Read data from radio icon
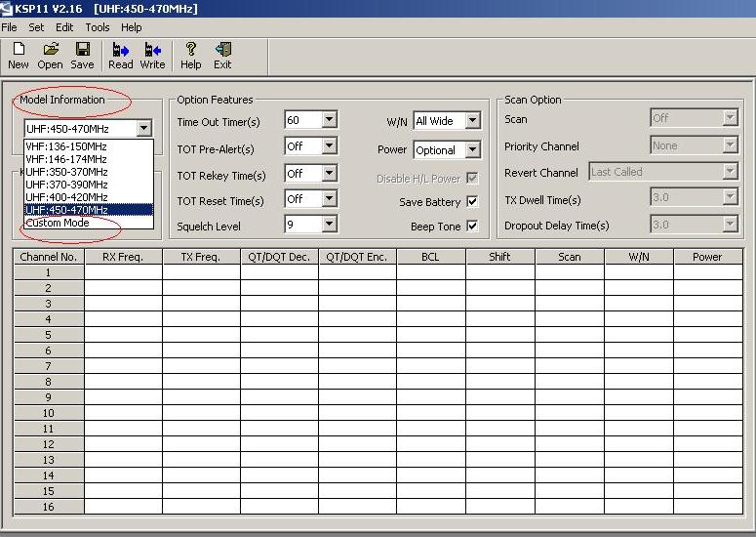 tap(121, 50)
